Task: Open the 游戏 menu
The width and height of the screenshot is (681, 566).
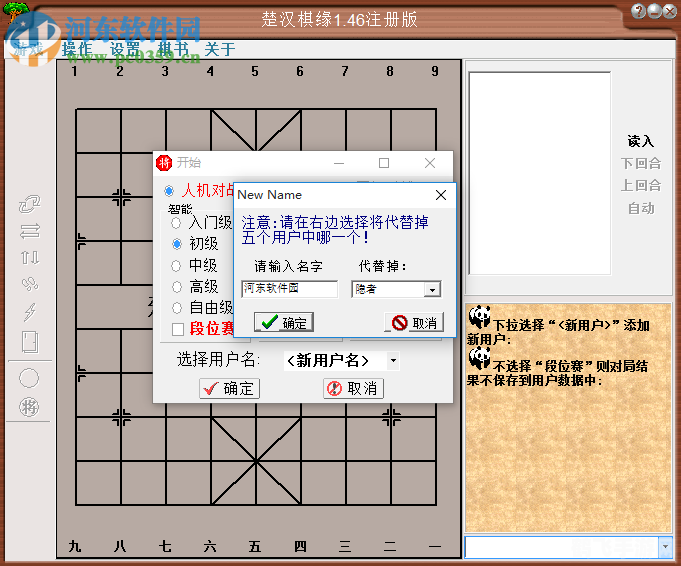Action: click(28, 49)
